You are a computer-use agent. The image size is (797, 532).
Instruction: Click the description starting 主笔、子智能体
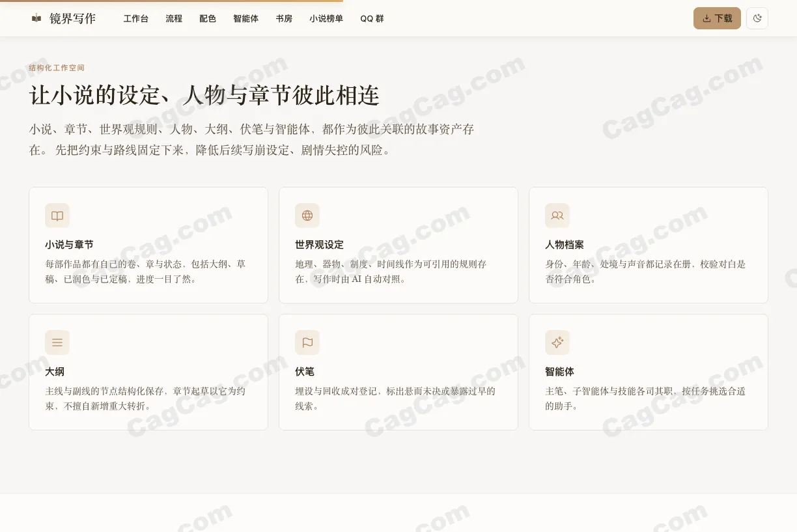click(645, 399)
